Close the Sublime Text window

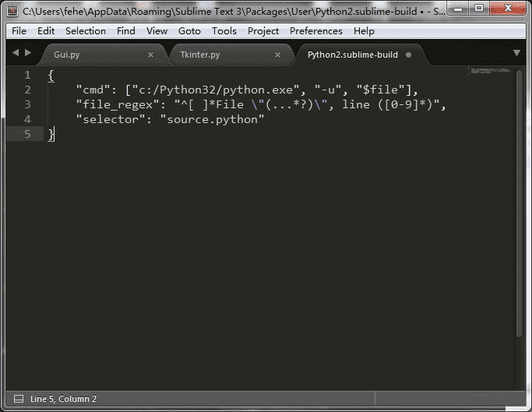[x=508, y=8]
